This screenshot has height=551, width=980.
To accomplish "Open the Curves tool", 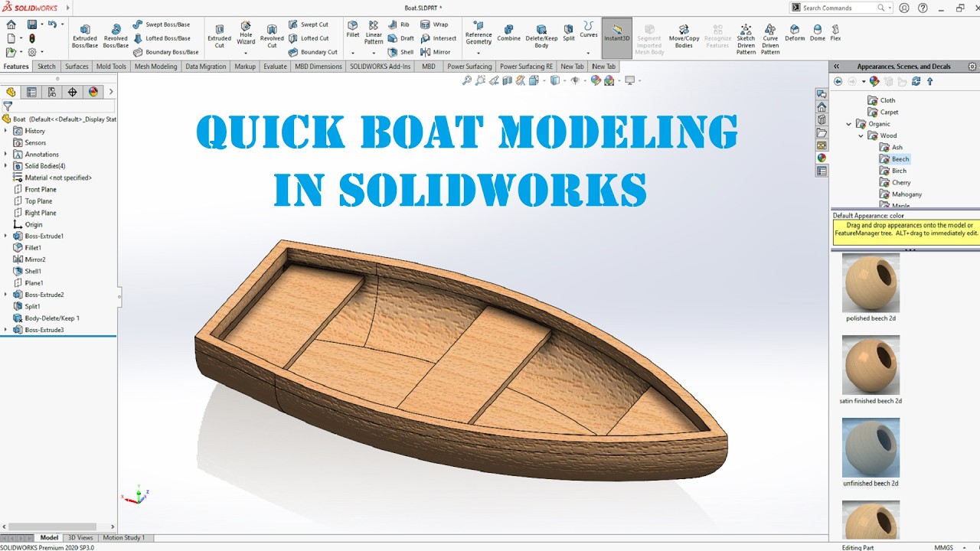I will click(x=589, y=30).
